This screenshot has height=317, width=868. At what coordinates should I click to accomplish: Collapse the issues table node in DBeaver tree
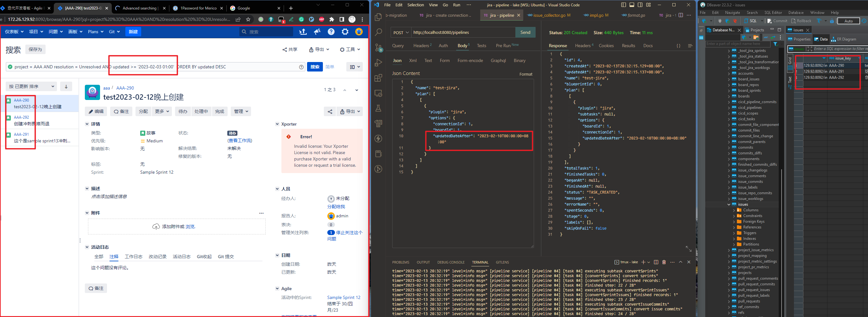coord(729,204)
